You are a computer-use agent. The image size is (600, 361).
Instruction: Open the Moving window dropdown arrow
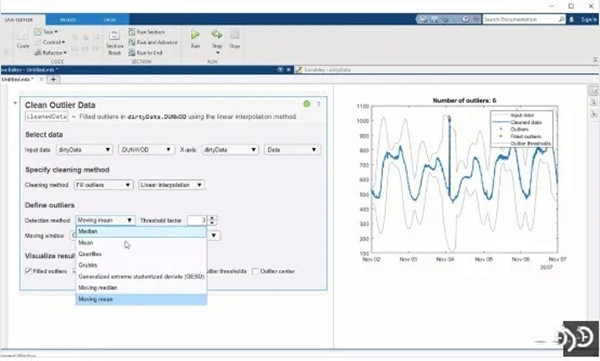(214, 235)
